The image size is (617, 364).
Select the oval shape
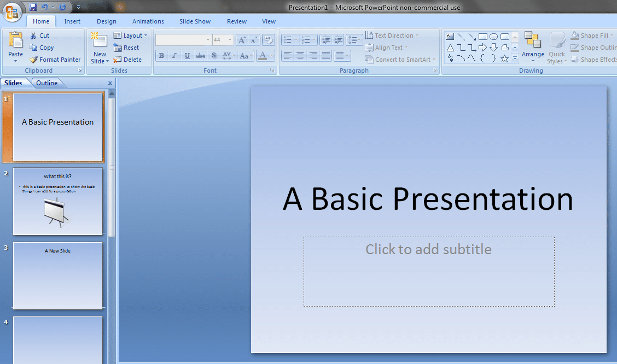[494, 37]
